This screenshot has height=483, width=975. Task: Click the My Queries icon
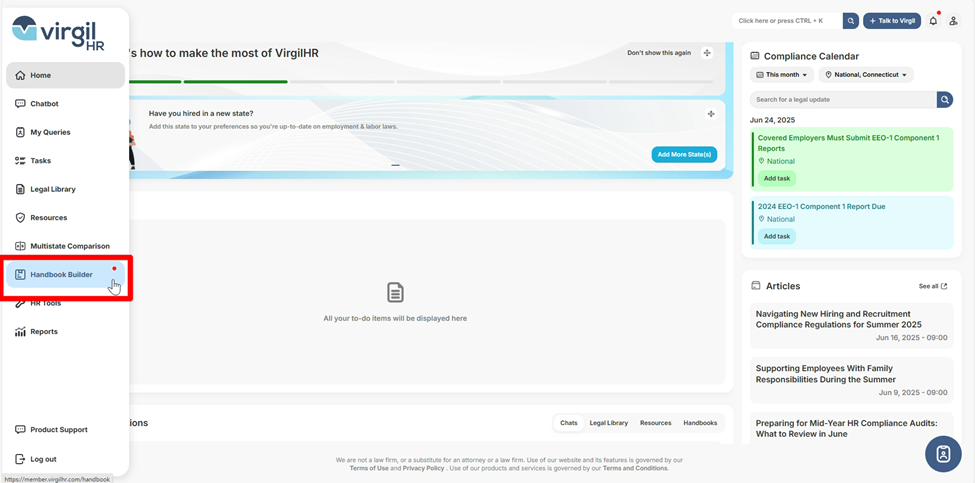click(x=20, y=132)
